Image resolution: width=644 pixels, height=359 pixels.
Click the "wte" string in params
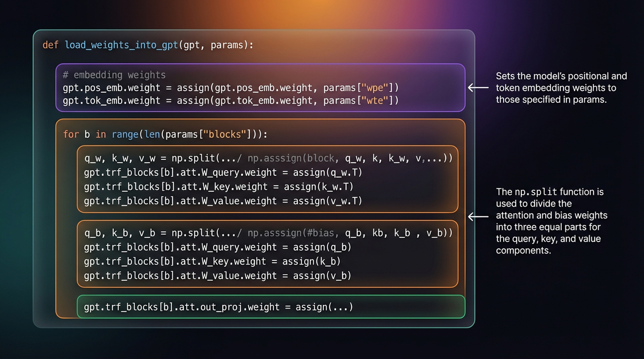(x=375, y=101)
